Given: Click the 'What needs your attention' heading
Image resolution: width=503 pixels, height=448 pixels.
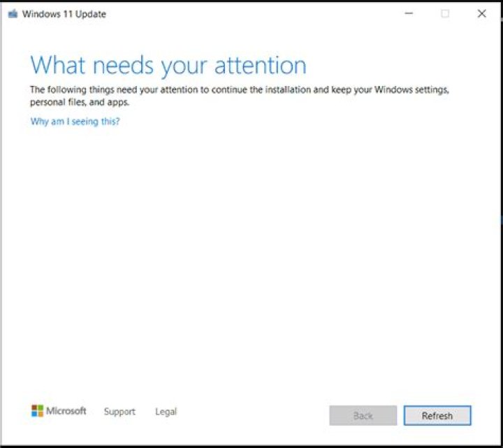Looking at the screenshot, I should (x=168, y=66).
